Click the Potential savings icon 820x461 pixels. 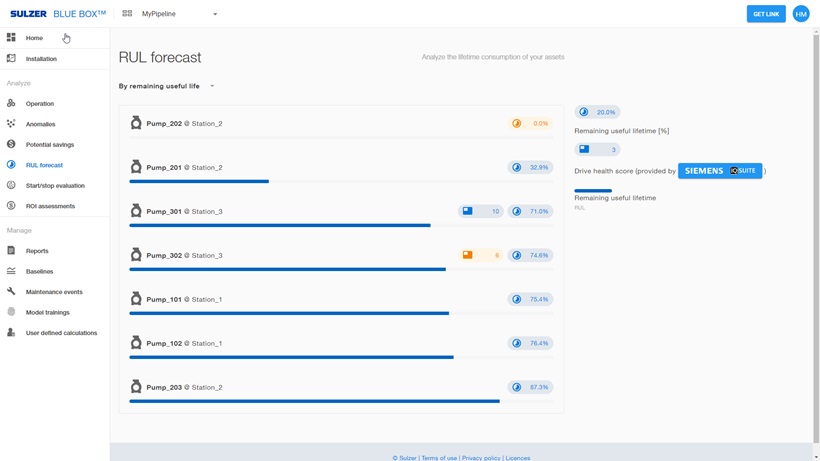tap(11, 145)
